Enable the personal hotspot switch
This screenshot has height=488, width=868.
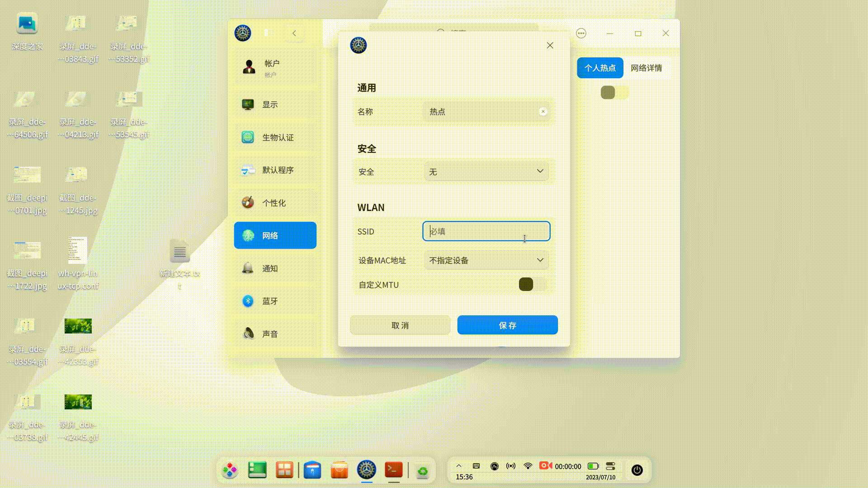pyautogui.click(x=614, y=93)
